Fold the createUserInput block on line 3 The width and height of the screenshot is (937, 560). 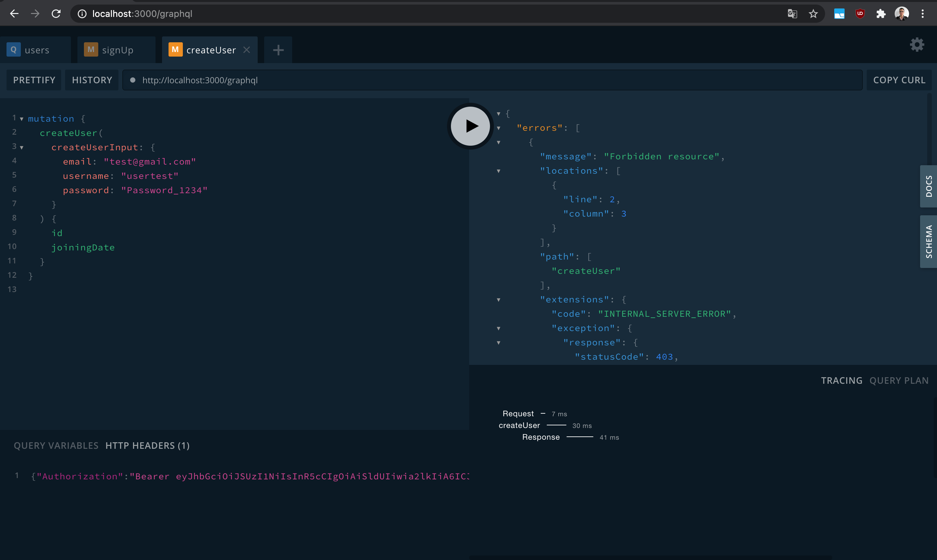(22, 148)
